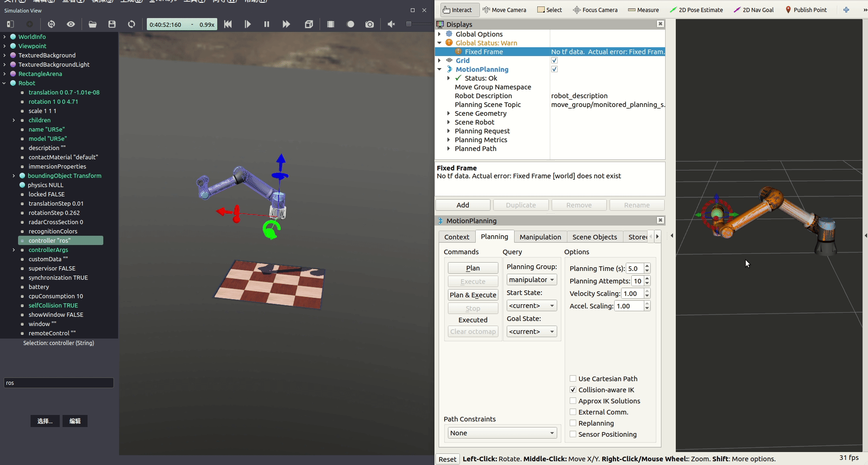Screen dimensions: 868x465
Task: Expand the Planned Path item
Action: point(448,148)
